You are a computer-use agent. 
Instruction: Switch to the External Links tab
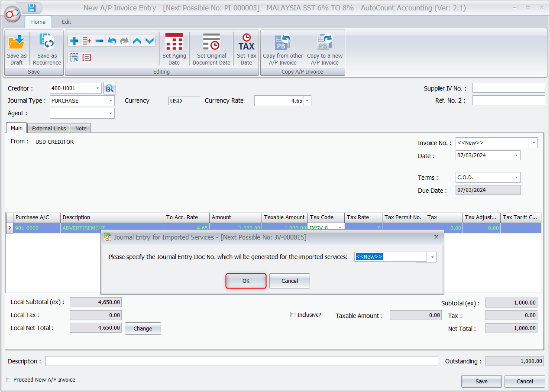coord(49,128)
